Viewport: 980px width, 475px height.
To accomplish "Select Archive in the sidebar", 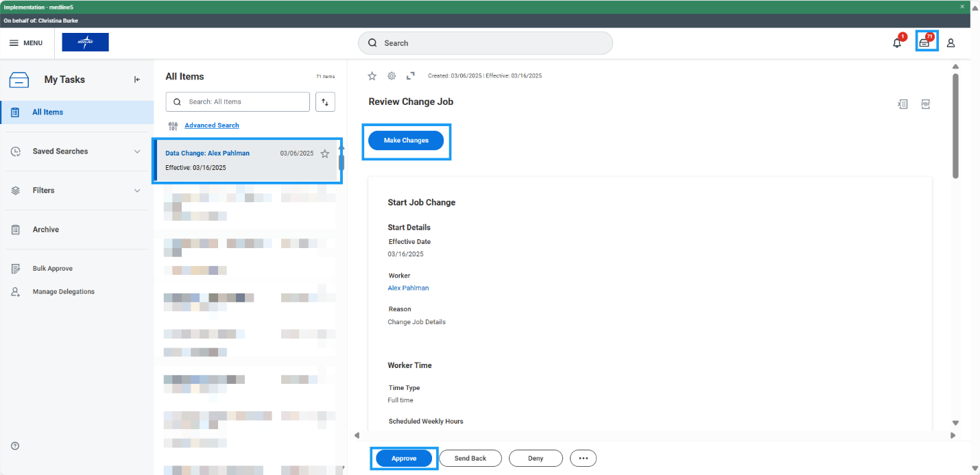I will [x=45, y=230].
